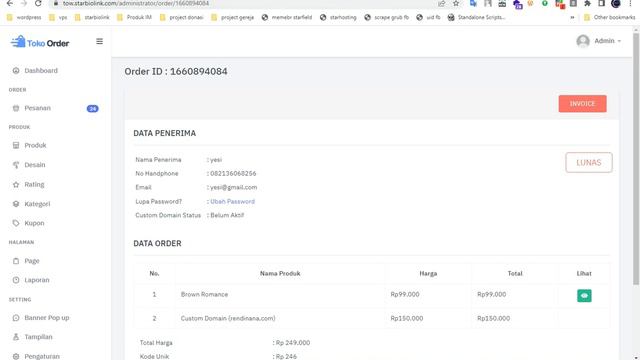Click browser reload button

38,3
